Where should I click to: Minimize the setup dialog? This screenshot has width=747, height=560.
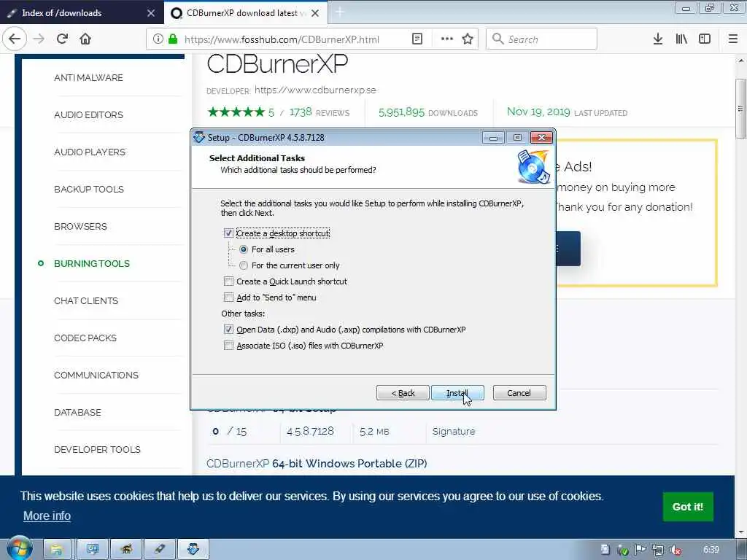(x=493, y=138)
